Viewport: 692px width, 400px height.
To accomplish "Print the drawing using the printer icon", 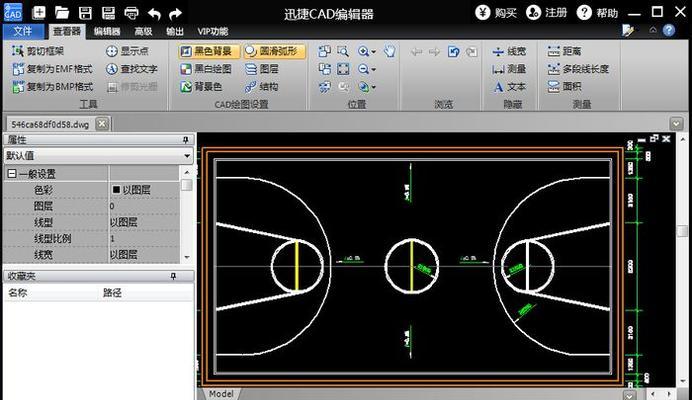I will pyautogui.click(x=132, y=13).
